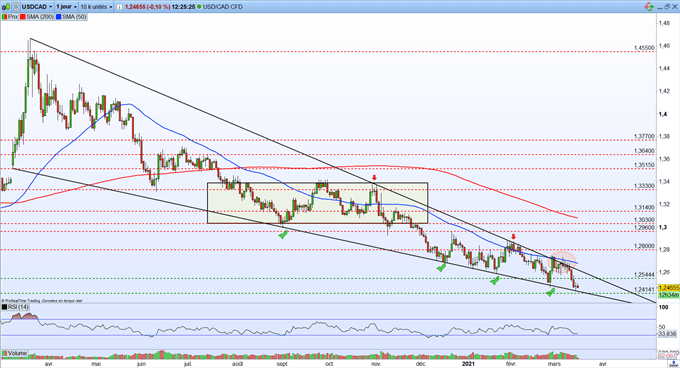
Task: Click the 'sept.' label on time axis
Action: tap(282, 364)
